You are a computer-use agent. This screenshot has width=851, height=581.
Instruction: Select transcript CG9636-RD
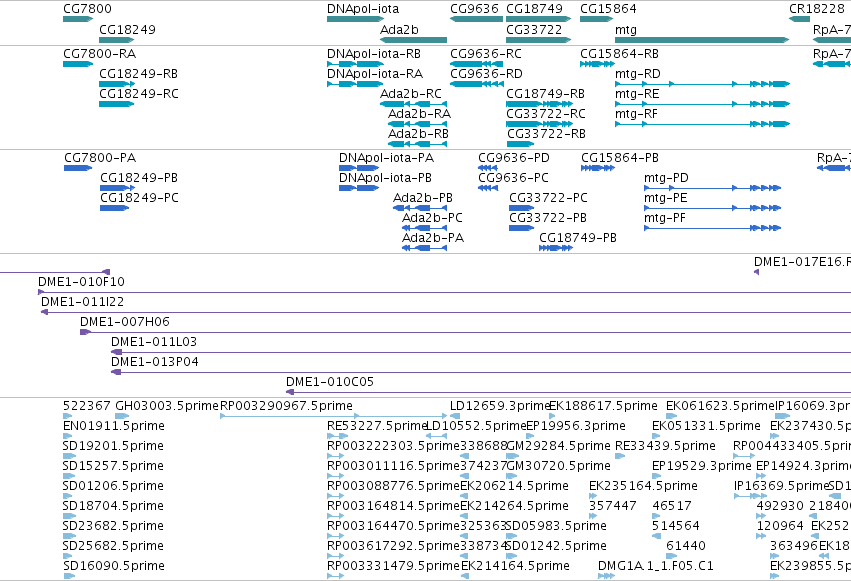486,74
